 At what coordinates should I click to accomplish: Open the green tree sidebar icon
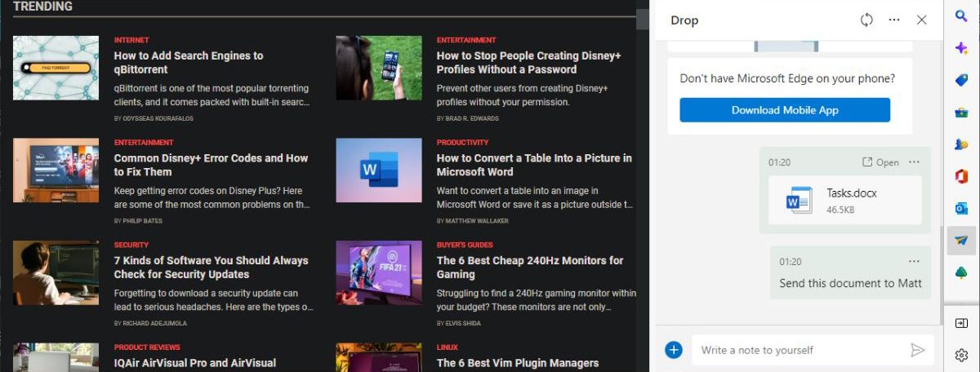961,272
